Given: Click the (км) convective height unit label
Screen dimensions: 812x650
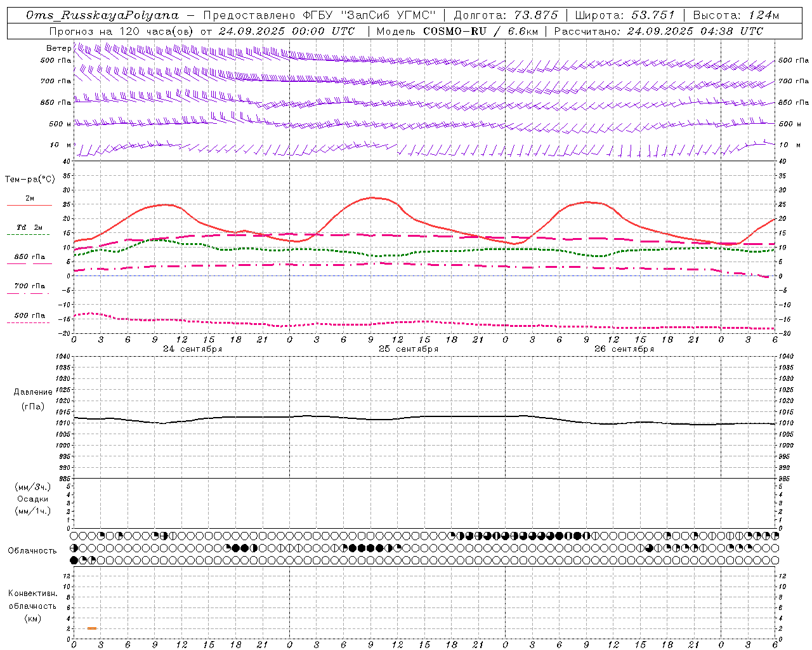Looking at the screenshot, I should tap(33, 618).
